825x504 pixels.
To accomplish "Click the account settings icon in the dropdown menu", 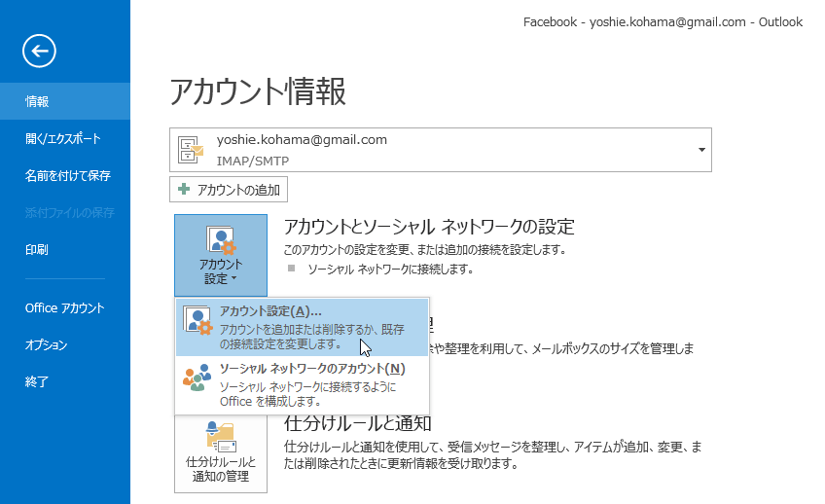I will [197, 320].
